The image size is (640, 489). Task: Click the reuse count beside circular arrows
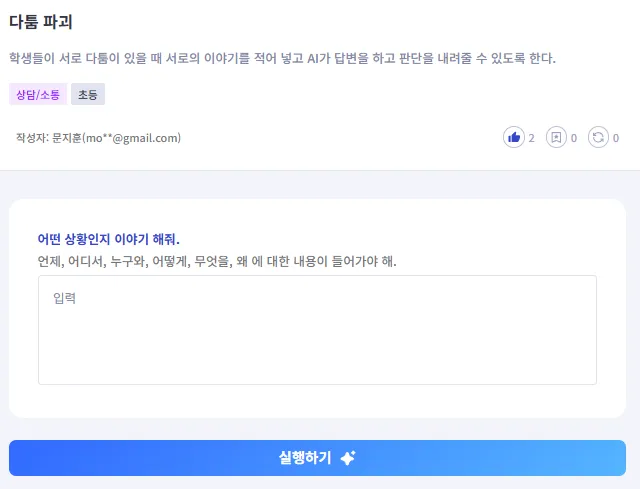tap(616, 138)
